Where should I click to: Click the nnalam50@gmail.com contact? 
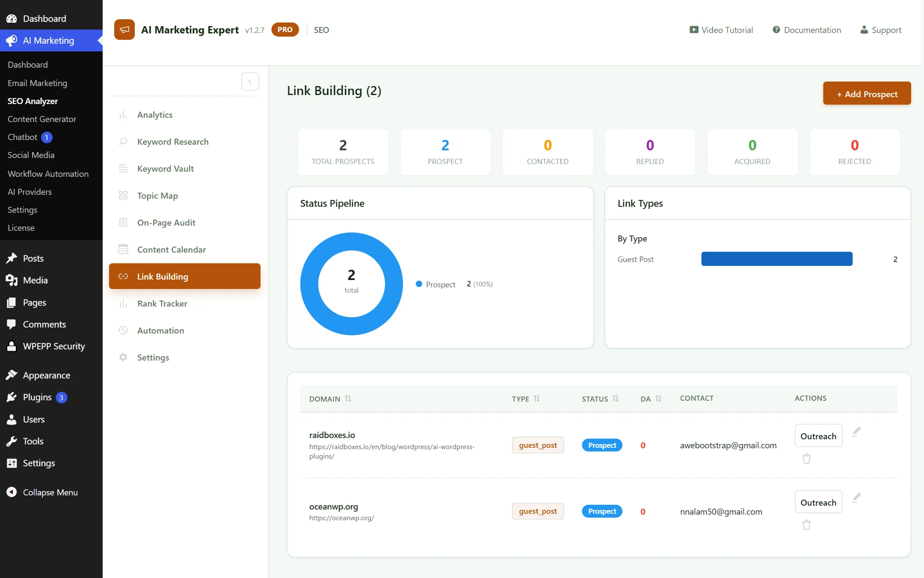tap(721, 512)
